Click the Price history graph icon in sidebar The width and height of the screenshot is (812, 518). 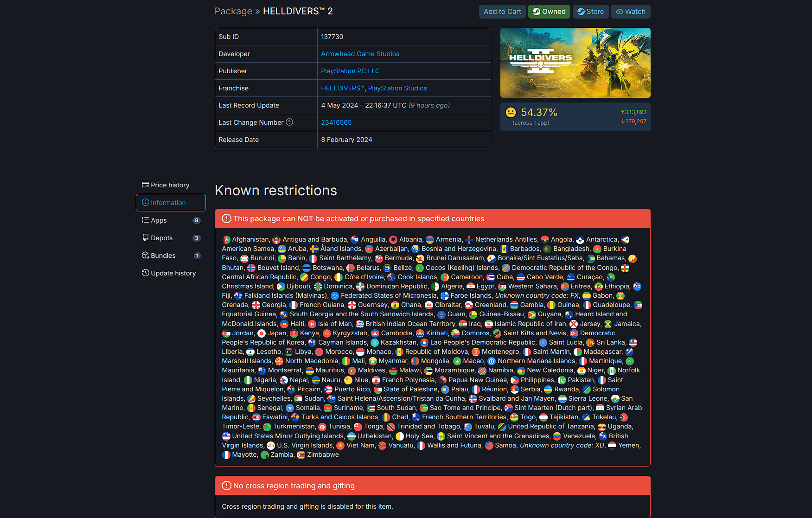147,185
